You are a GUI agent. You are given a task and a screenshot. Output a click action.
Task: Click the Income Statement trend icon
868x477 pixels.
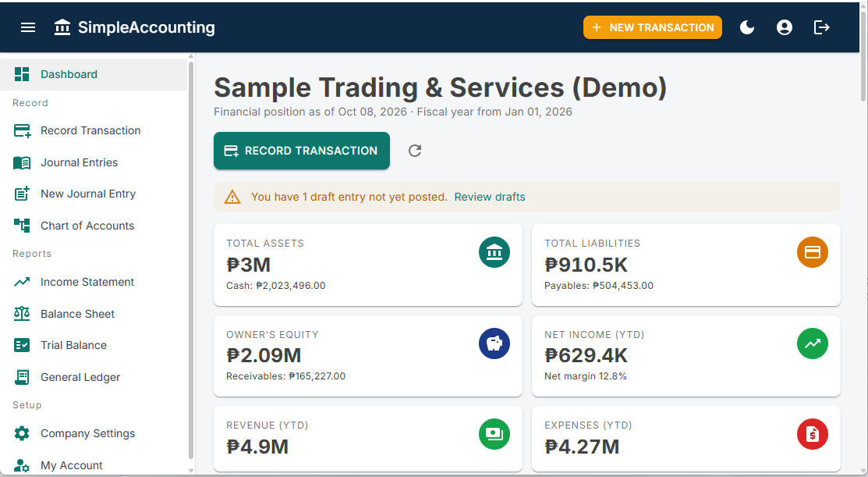click(x=22, y=282)
